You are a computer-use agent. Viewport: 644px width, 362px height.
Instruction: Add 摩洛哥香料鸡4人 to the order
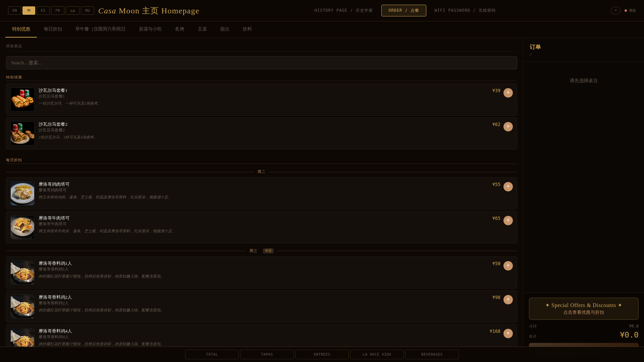click(508, 334)
